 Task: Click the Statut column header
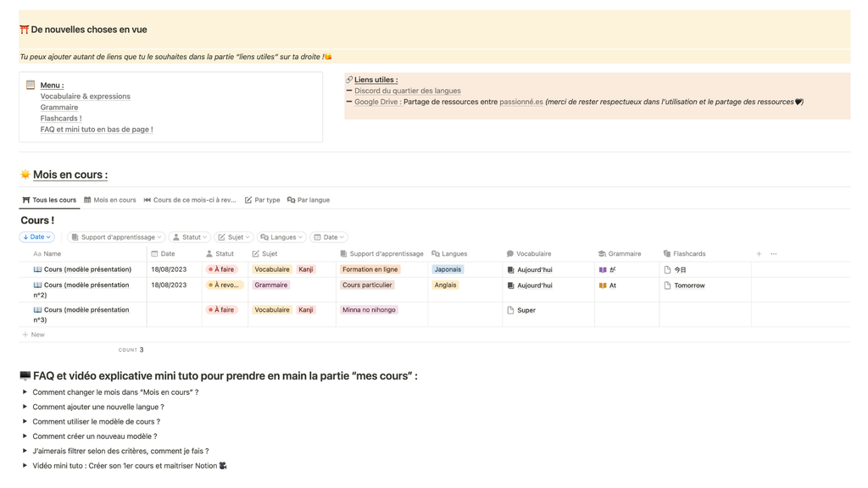tap(220, 254)
